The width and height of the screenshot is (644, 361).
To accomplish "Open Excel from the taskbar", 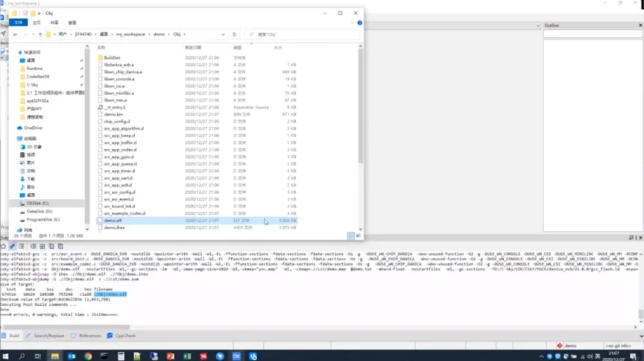I will pyautogui.click(x=187, y=356).
